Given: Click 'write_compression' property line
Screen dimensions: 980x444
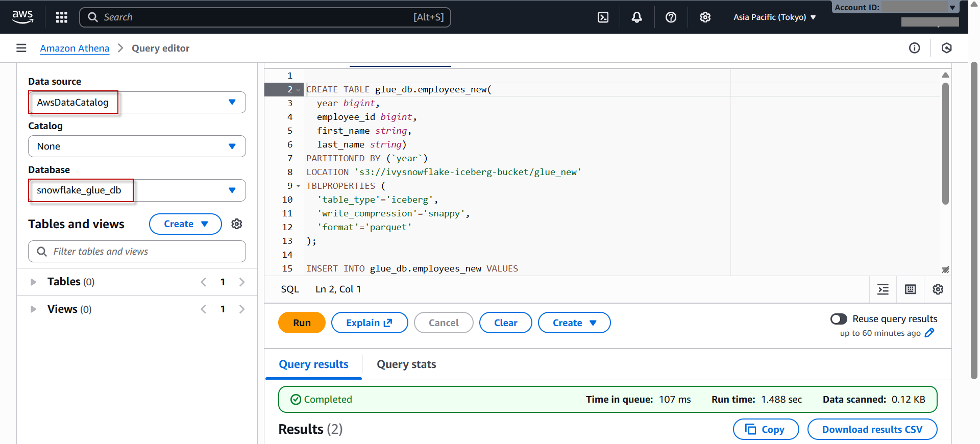Looking at the screenshot, I should 393,213.
